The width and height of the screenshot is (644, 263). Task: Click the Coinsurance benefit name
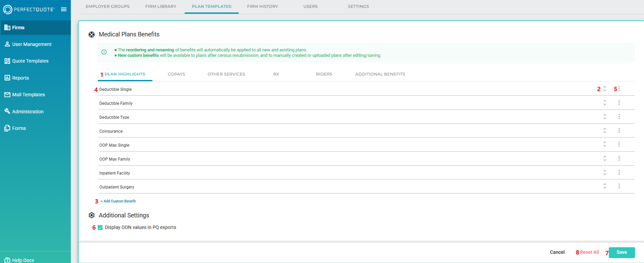pyautogui.click(x=111, y=131)
